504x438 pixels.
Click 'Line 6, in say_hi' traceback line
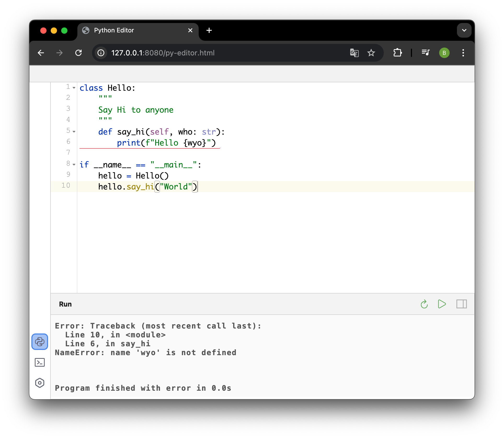pos(107,344)
